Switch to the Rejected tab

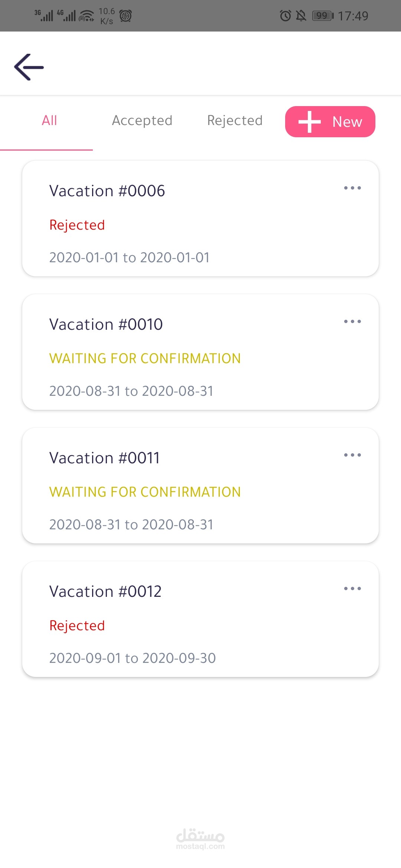235,121
